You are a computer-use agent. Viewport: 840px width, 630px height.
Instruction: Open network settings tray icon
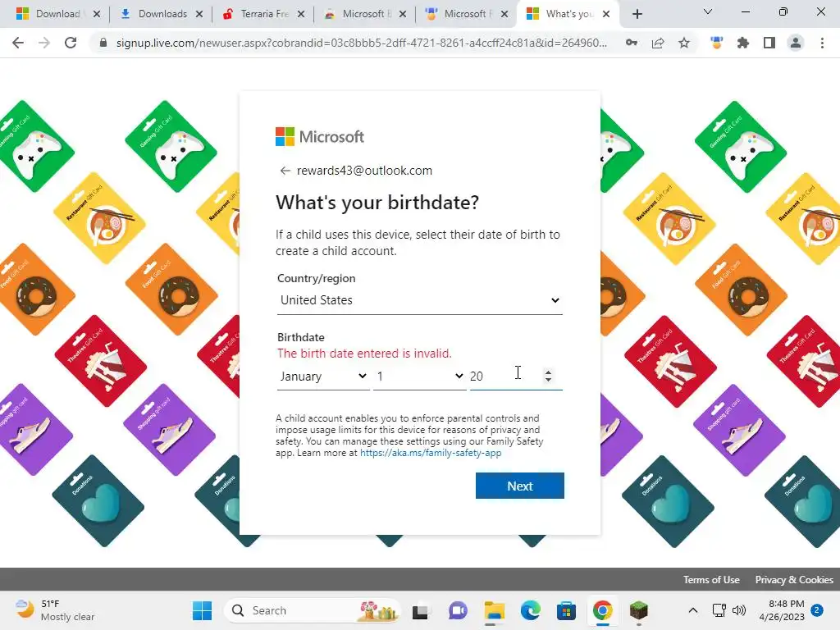tap(719, 610)
